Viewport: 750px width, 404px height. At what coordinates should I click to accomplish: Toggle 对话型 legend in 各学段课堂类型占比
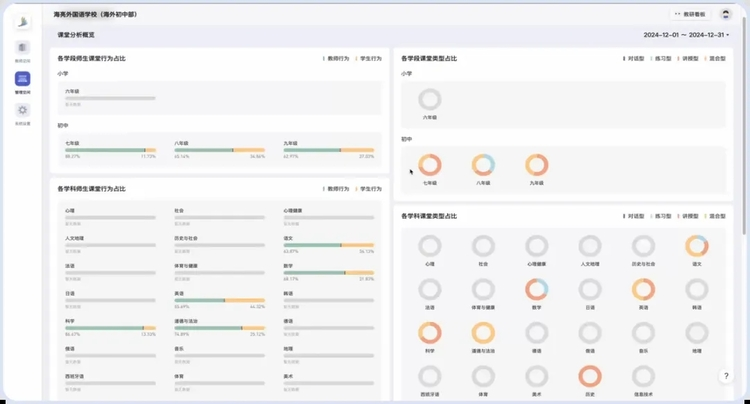pyautogui.click(x=634, y=59)
